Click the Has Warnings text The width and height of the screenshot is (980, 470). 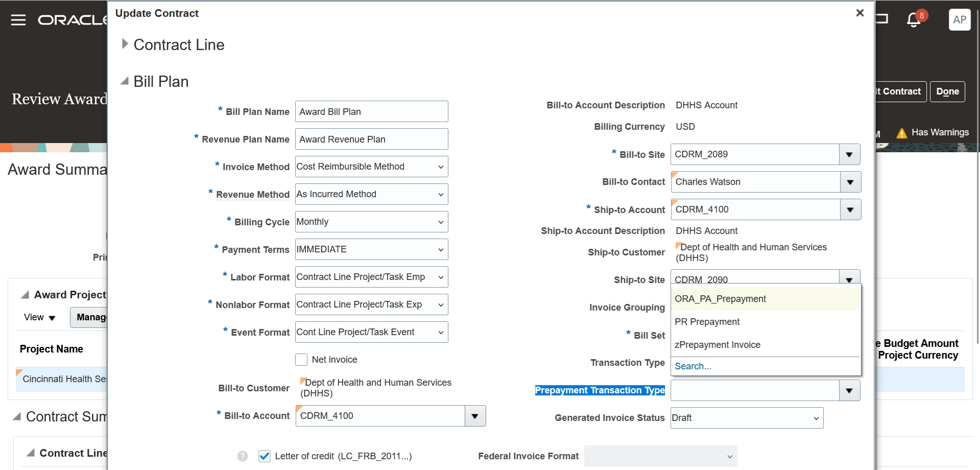click(x=940, y=132)
